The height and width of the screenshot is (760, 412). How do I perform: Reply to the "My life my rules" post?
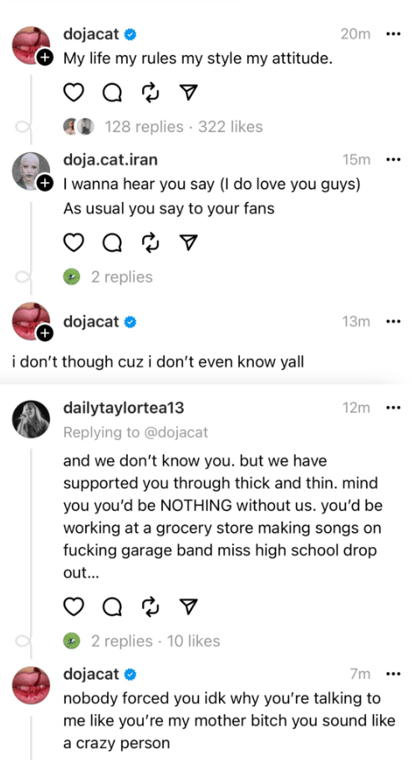[112, 92]
